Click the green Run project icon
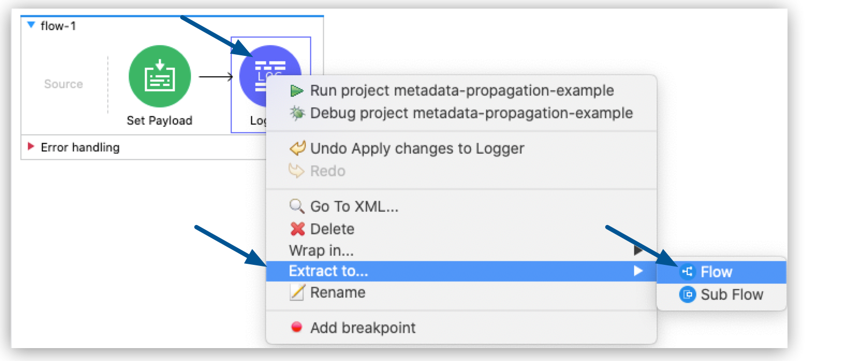The width and height of the screenshot is (868, 361). pos(295,91)
